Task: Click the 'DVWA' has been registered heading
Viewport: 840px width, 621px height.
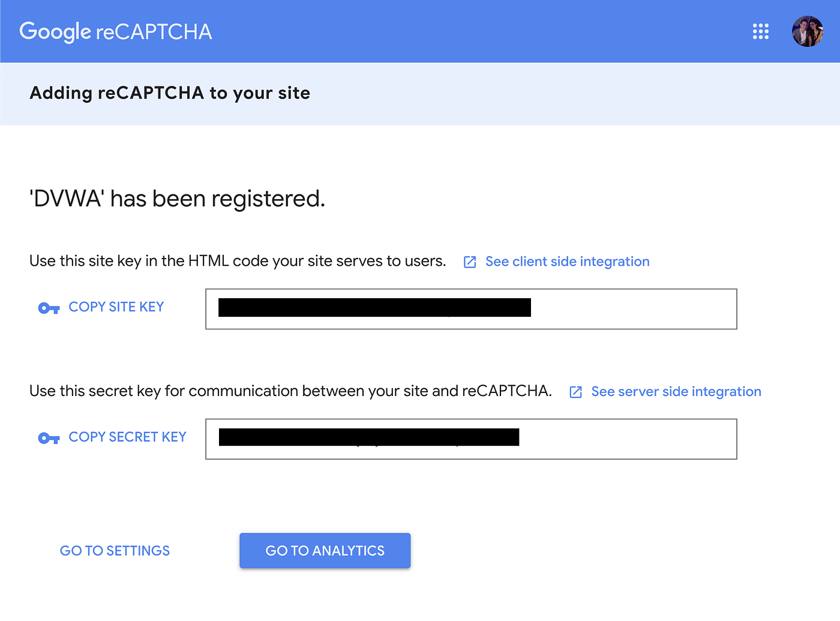Action: [x=178, y=199]
